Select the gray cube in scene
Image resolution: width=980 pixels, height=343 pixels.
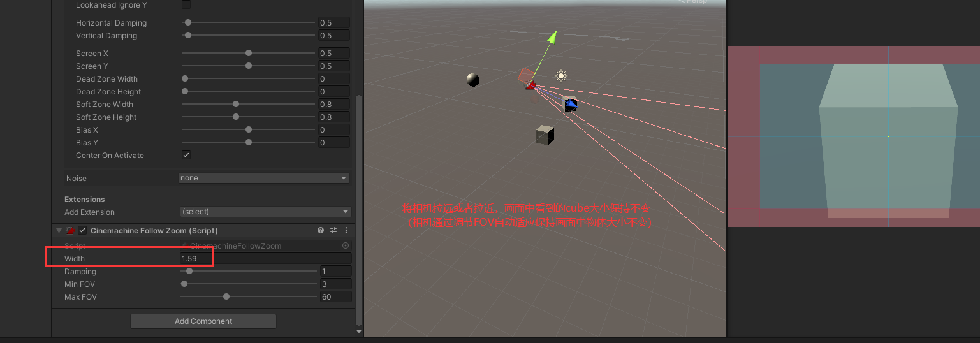click(x=545, y=135)
